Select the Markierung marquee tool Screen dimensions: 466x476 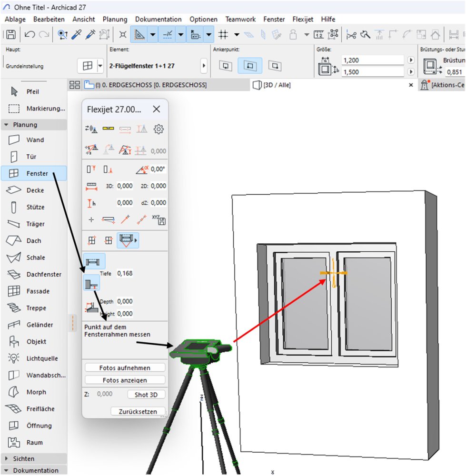[x=33, y=109]
